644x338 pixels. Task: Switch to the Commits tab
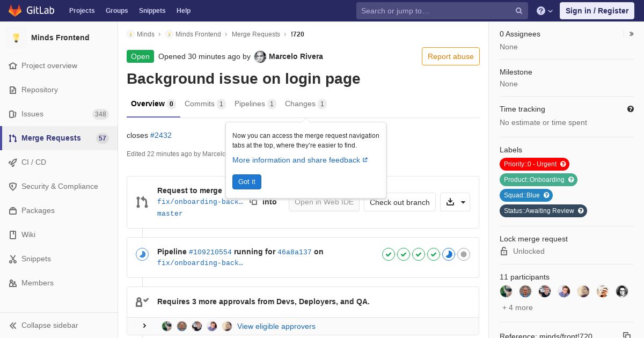coord(204,104)
